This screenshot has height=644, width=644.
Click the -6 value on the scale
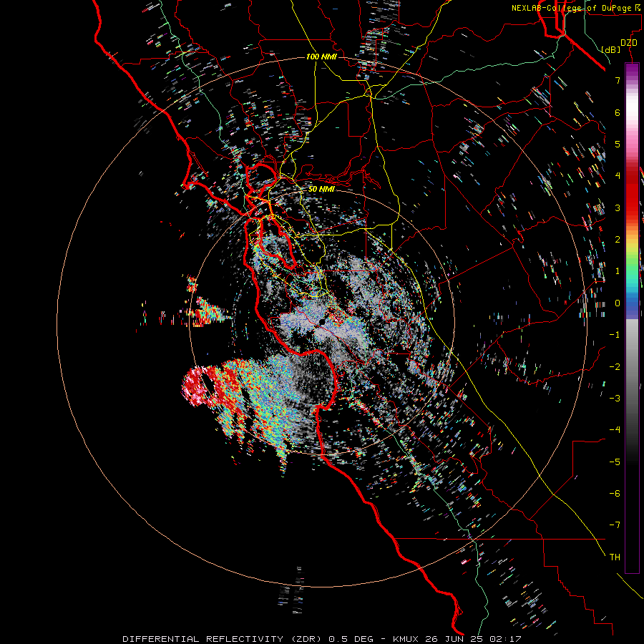(x=615, y=494)
